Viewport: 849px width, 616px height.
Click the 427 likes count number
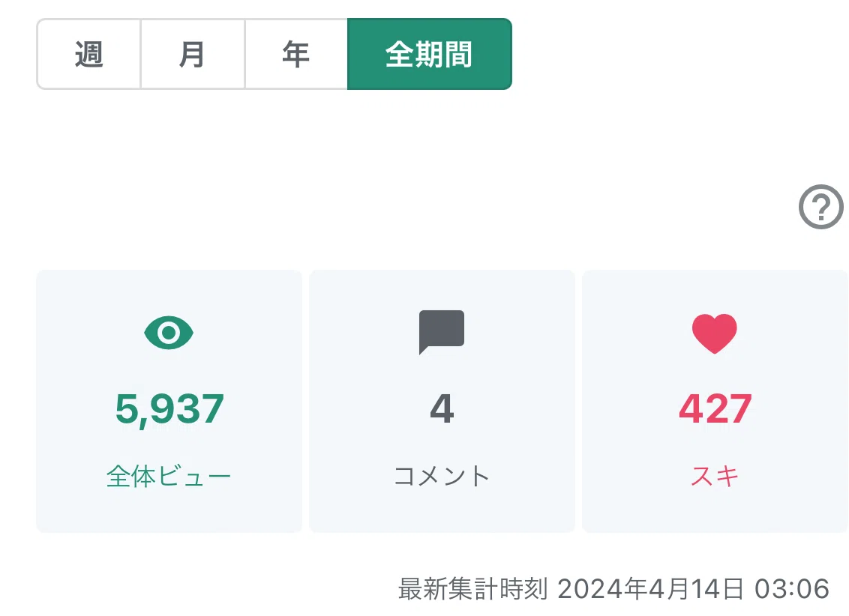(x=715, y=408)
